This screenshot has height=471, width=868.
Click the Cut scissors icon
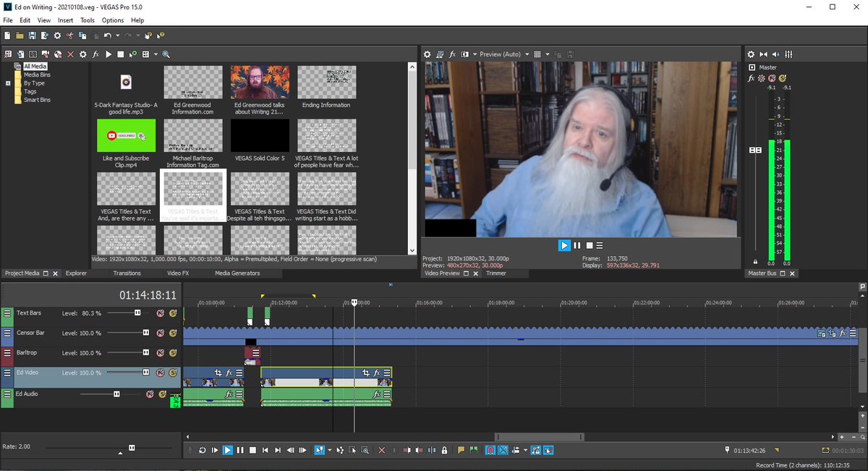[69, 35]
